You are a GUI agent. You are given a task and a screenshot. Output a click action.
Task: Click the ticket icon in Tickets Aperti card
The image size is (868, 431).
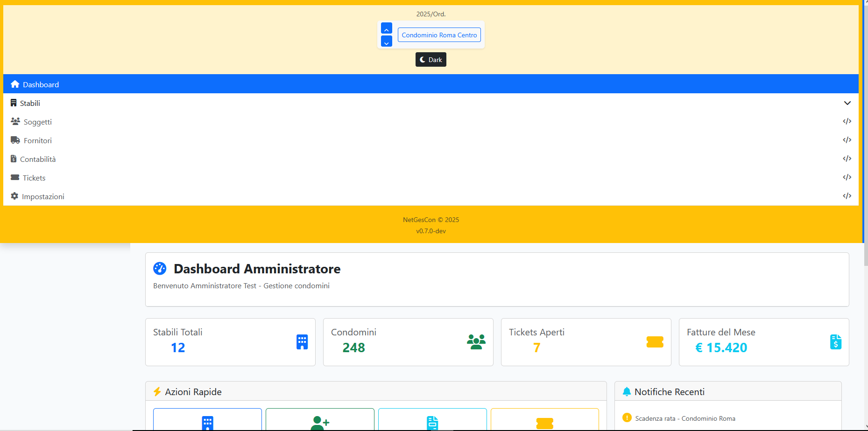click(655, 342)
